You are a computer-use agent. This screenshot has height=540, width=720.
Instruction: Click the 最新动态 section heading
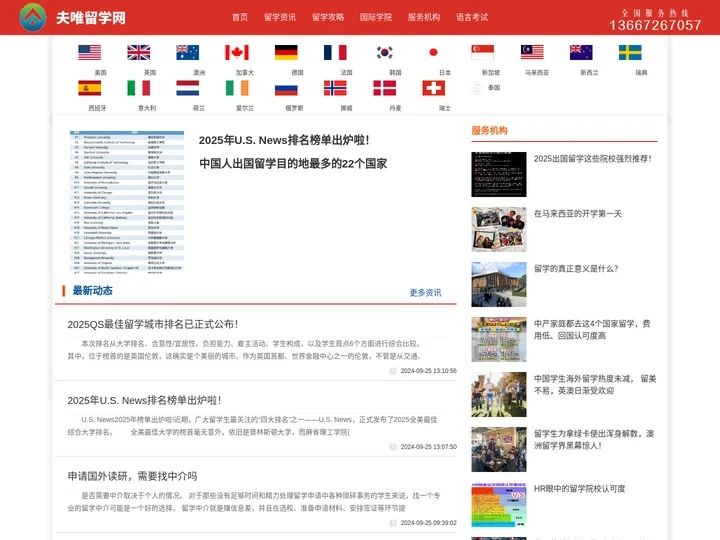92,291
